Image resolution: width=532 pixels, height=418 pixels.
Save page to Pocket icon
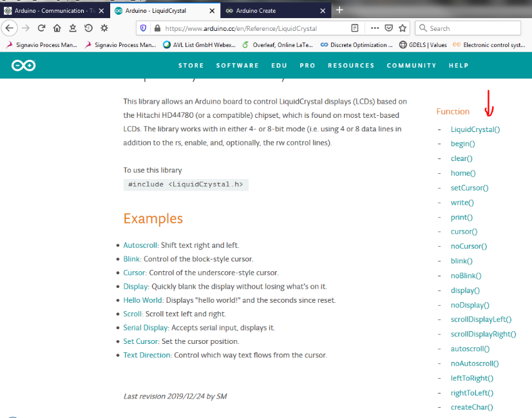(389, 28)
